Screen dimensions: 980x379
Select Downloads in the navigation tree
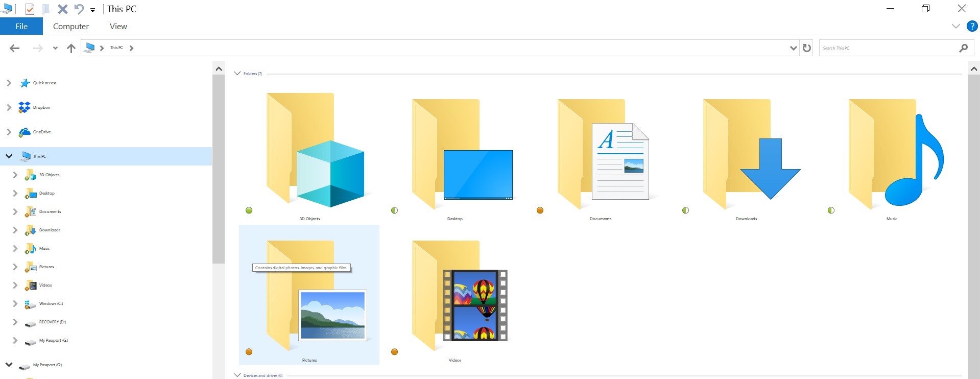click(50, 230)
